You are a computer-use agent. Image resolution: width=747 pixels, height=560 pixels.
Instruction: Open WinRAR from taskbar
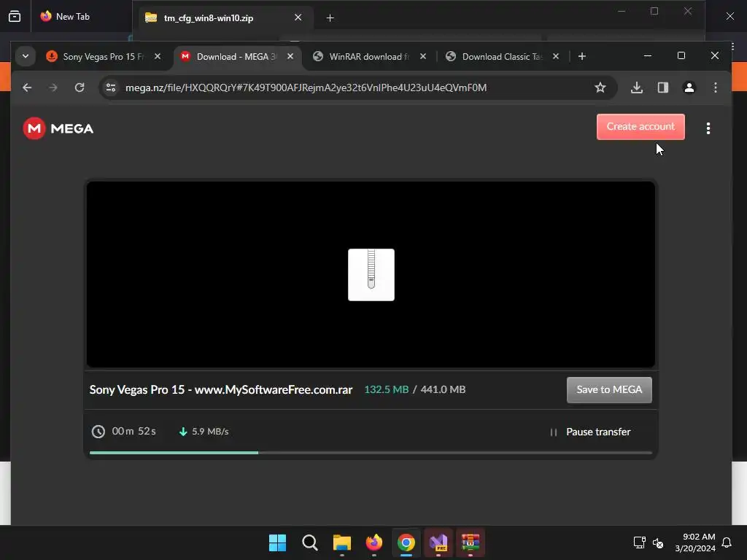471,542
